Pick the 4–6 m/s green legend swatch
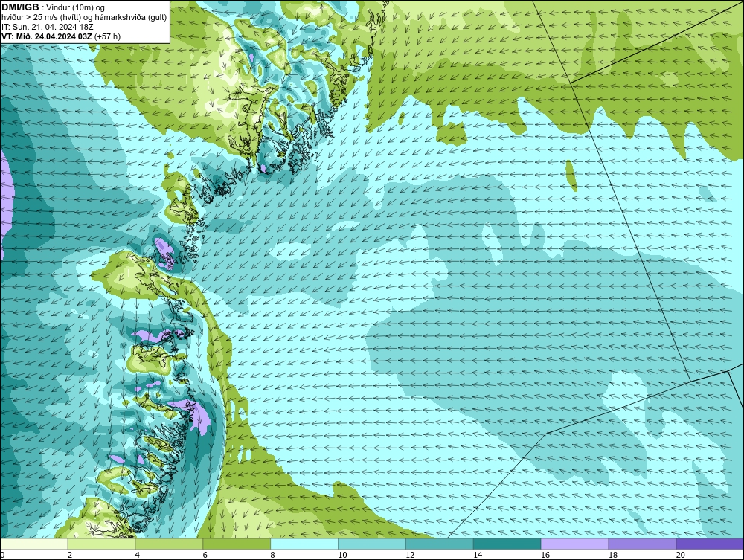The image size is (744, 560). (169, 544)
